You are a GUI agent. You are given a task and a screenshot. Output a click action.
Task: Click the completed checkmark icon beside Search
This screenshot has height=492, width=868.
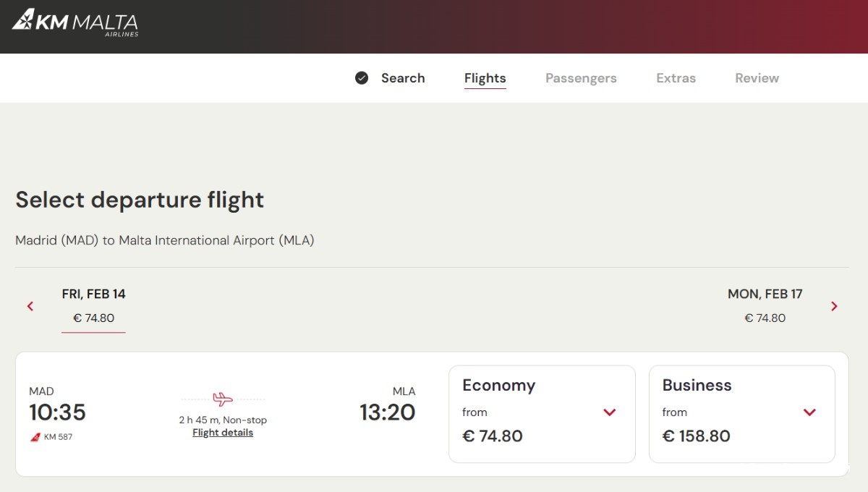point(362,78)
